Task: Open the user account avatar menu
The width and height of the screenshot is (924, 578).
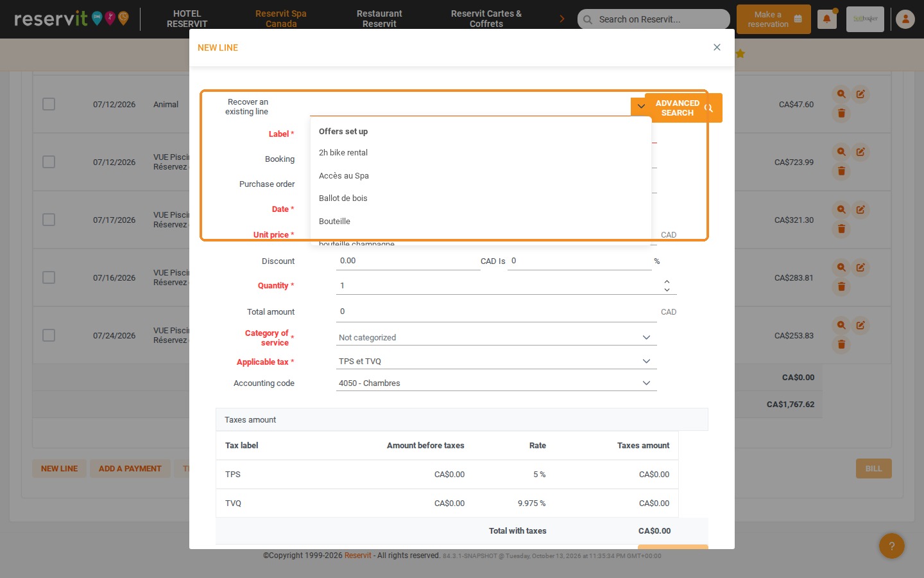Action: [x=905, y=19]
